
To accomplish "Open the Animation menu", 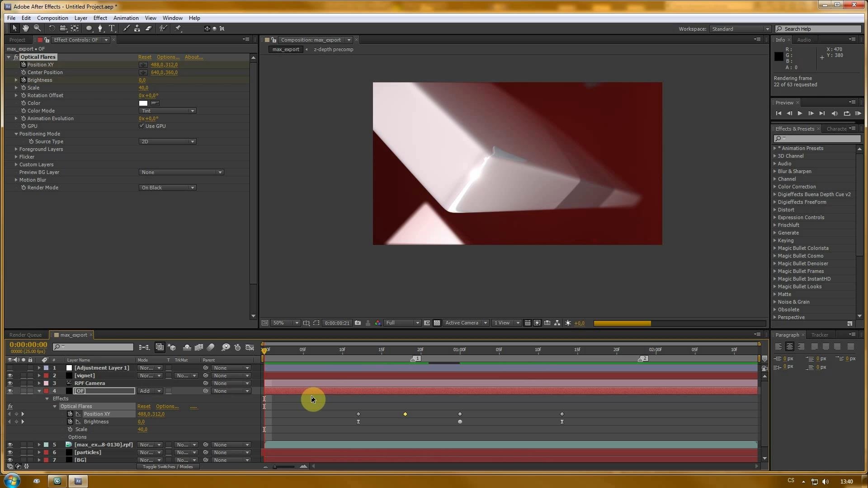I will pos(126,18).
